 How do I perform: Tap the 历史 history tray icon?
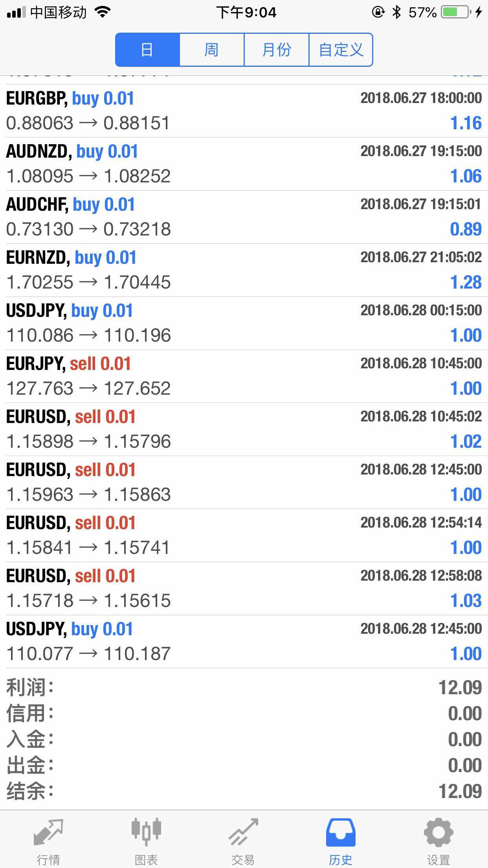pyautogui.click(x=341, y=832)
